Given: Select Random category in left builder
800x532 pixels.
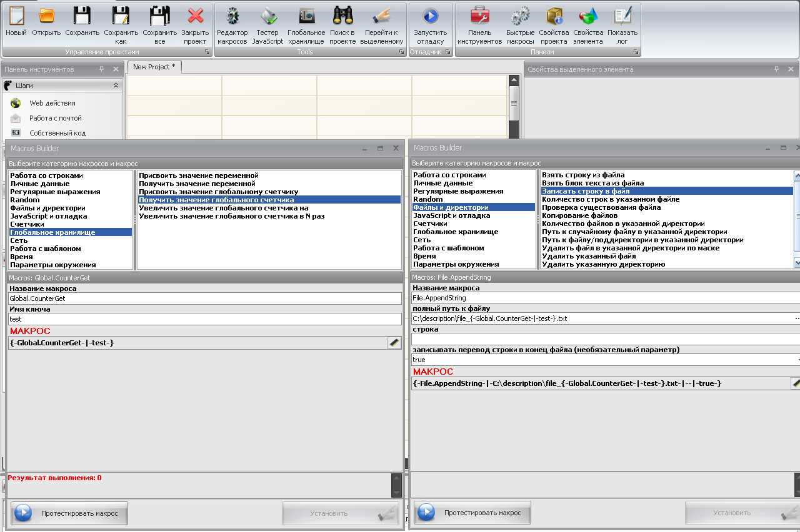Looking at the screenshot, I should (25, 200).
